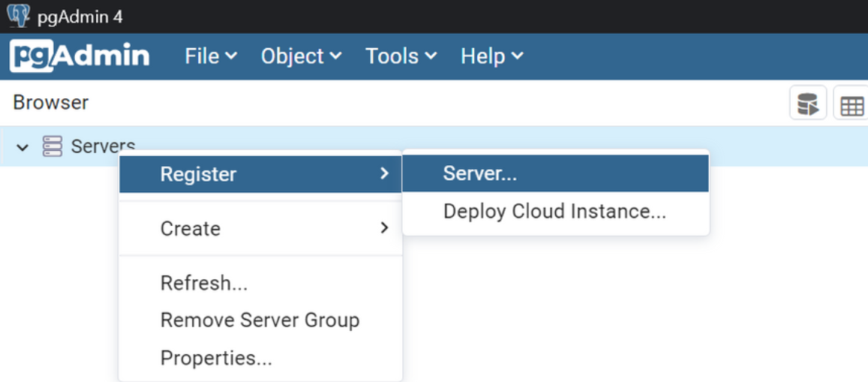Click the Browser panel title
The height and width of the screenshot is (382, 868).
tap(51, 103)
